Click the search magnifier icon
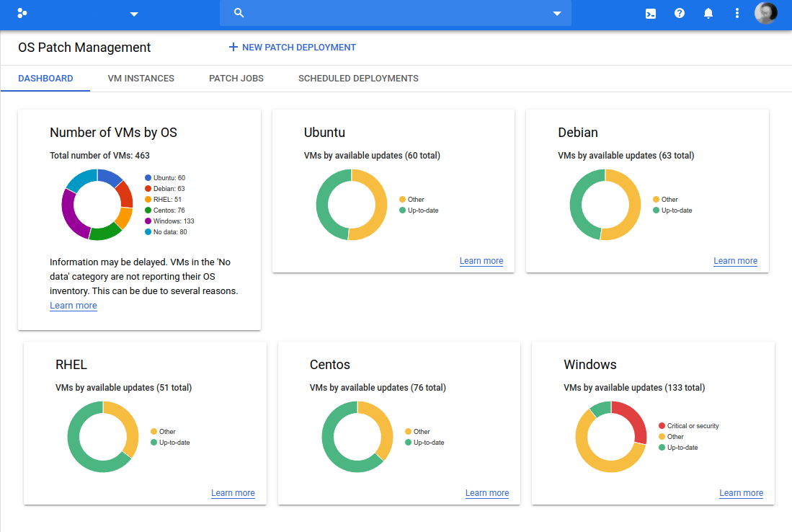This screenshot has height=532, width=792. click(239, 13)
